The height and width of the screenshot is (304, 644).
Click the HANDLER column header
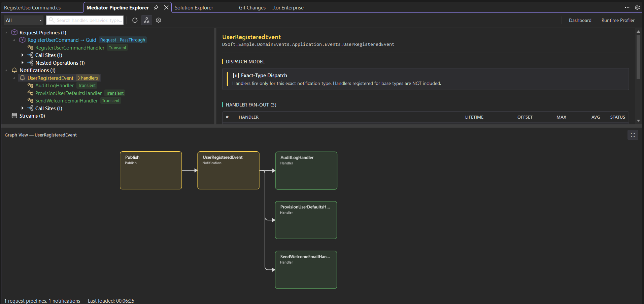pyautogui.click(x=249, y=117)
